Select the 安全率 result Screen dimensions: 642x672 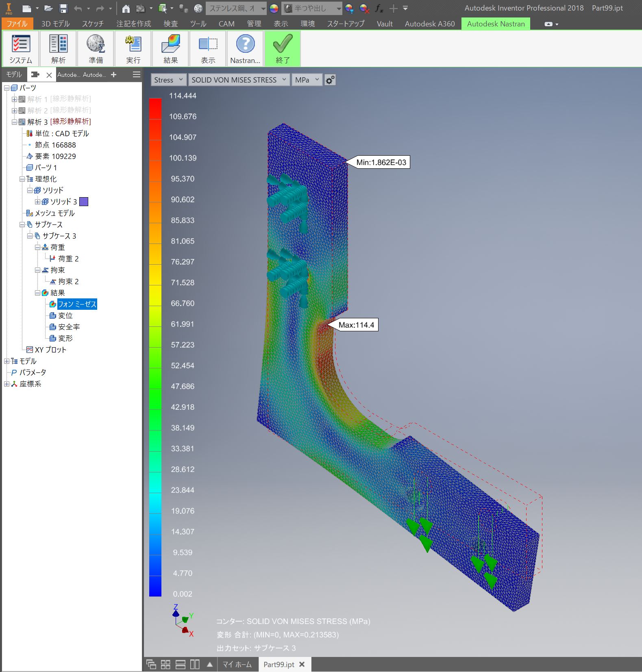click(x=69, y=327)
